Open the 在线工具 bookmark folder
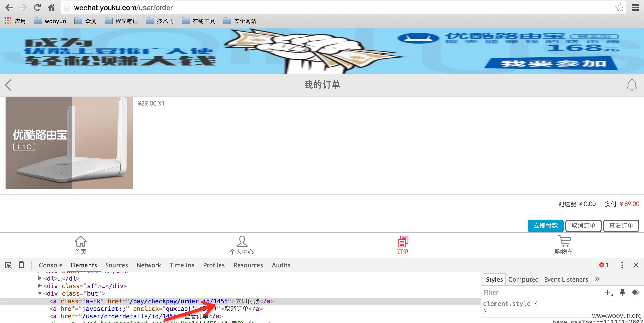644x323 pixels. (x=198, y=21)
